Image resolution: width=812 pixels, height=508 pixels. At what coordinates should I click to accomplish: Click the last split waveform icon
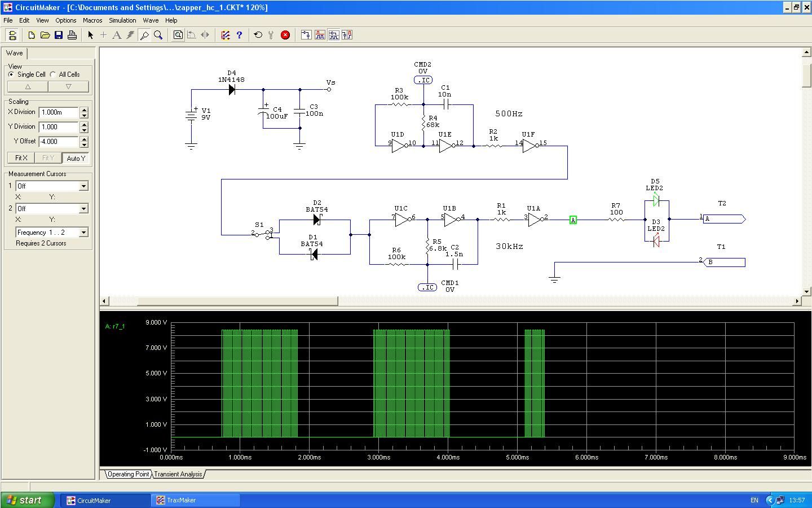[x=347, y=35]
